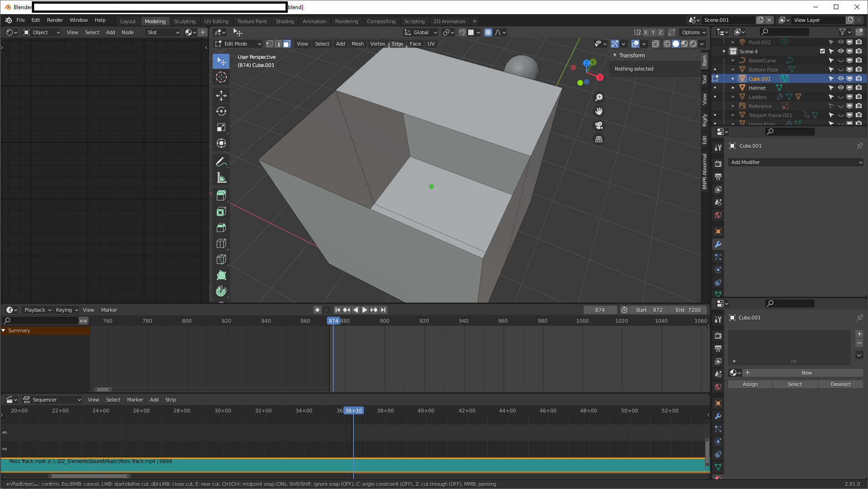Image resolution: width=868 pixels, height=489 pixels.
Task: Open the Object type dropdown in node editor
Action: click(x=41, y=32)
